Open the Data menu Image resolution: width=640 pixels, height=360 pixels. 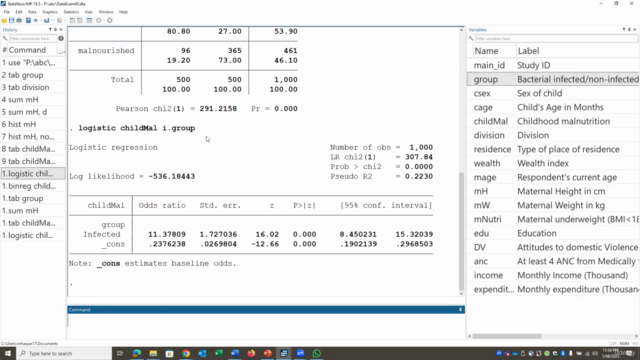point(32,12)
